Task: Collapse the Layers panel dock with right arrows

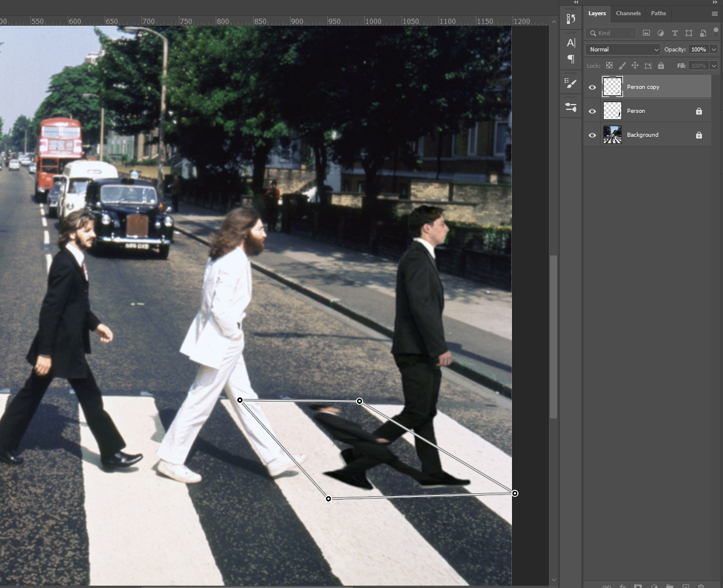Action: (715, 2)
